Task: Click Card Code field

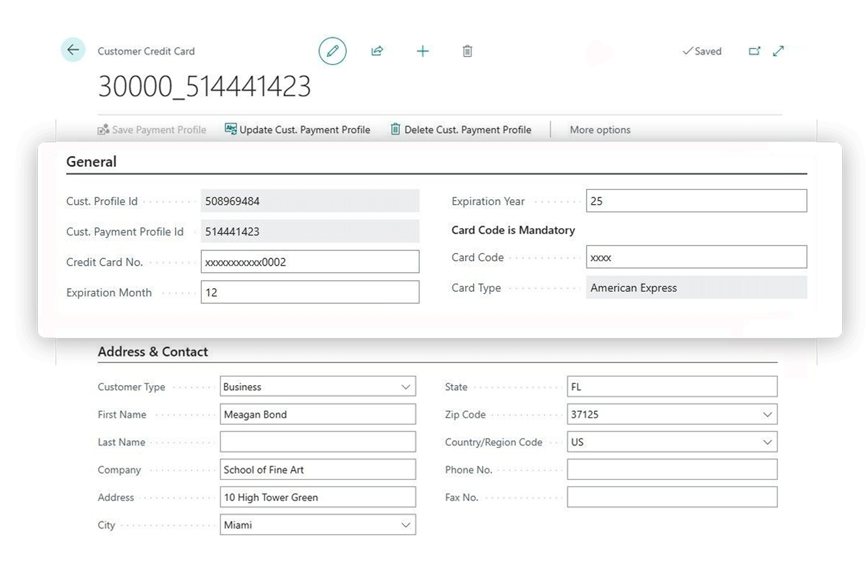Action: 696,257
